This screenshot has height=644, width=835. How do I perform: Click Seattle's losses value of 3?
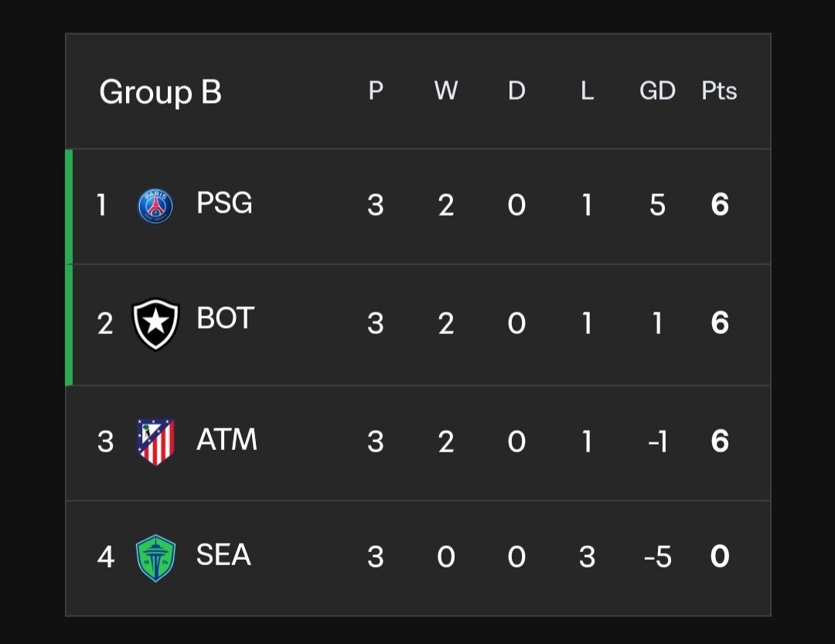[x=587, y=557]
